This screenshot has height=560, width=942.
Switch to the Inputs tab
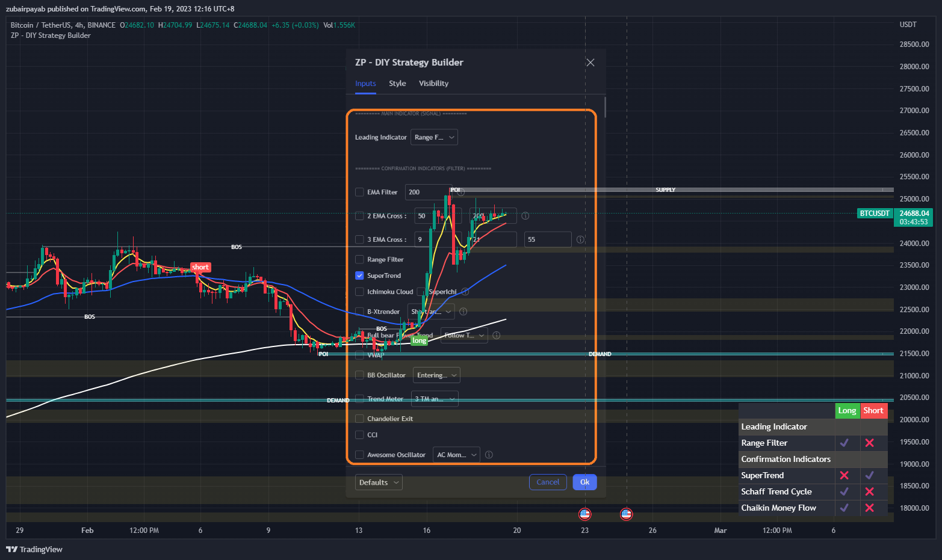365,84
